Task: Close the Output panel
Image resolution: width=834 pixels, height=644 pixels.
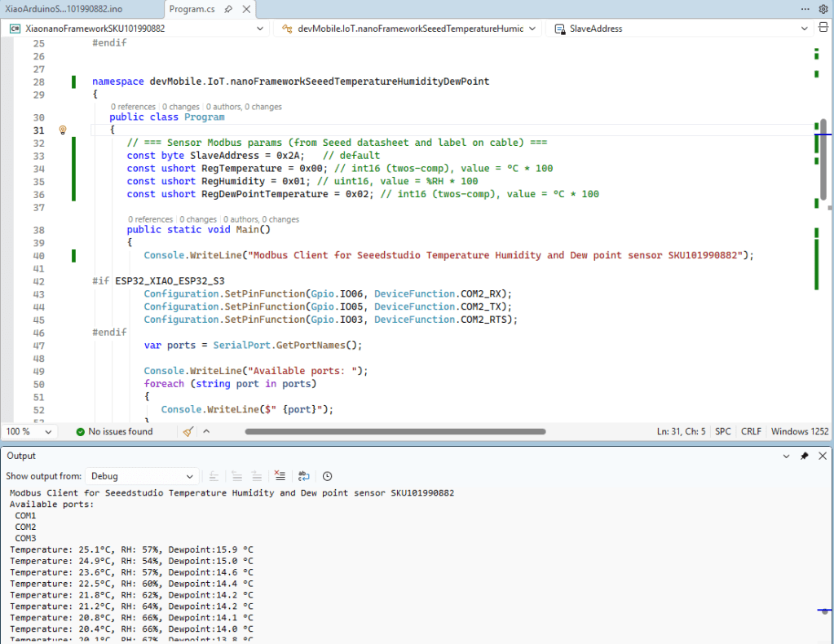Action: 822,456
